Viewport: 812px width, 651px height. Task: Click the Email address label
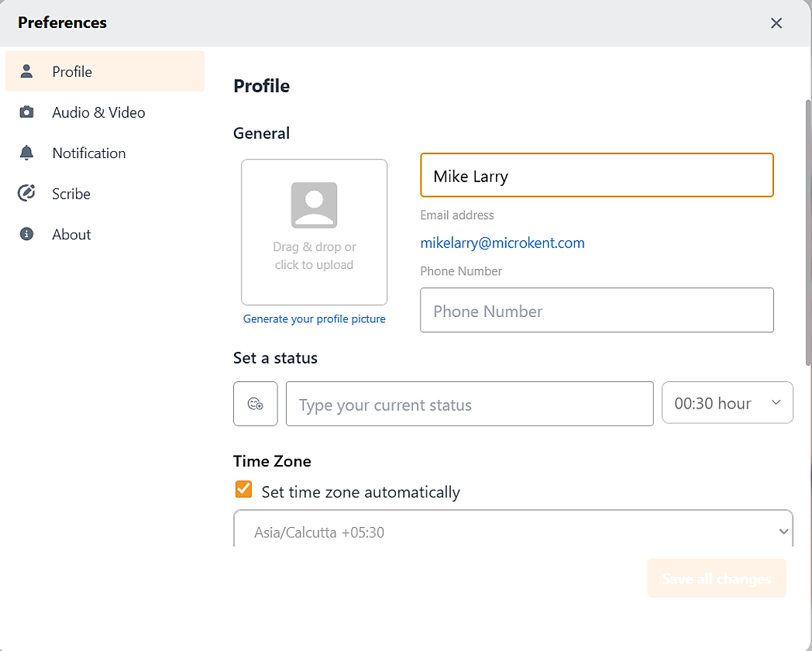coord(457,215)
